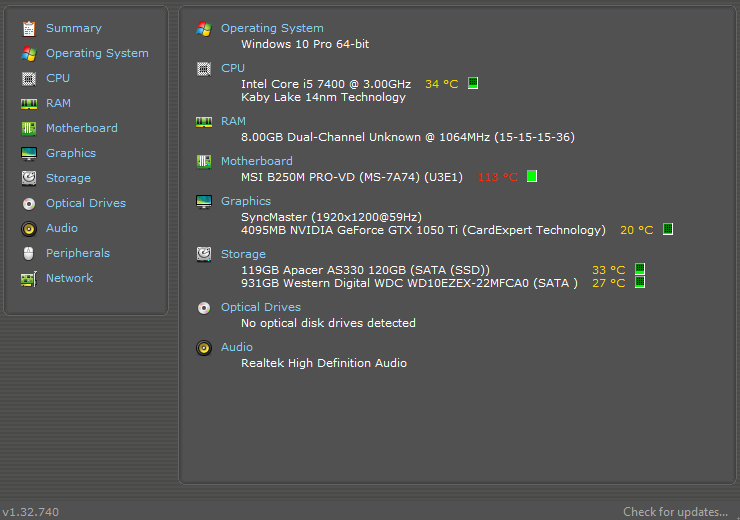The image size is (740, 520).
Task: Click Apacer SSD temperature indicator beside 33 °C
Action: pyautogui.click(x=640, y=269)
